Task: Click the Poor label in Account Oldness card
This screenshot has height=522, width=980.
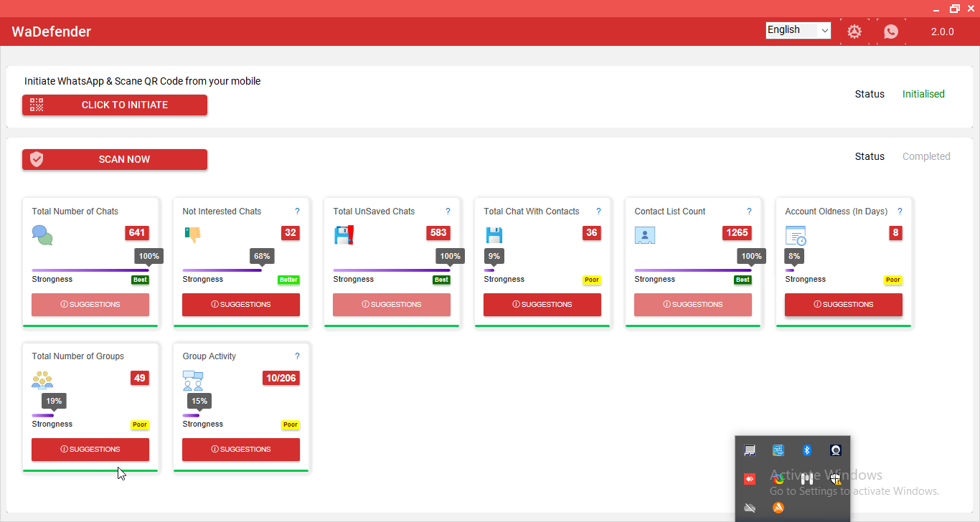Action: (x=892, y=280)
